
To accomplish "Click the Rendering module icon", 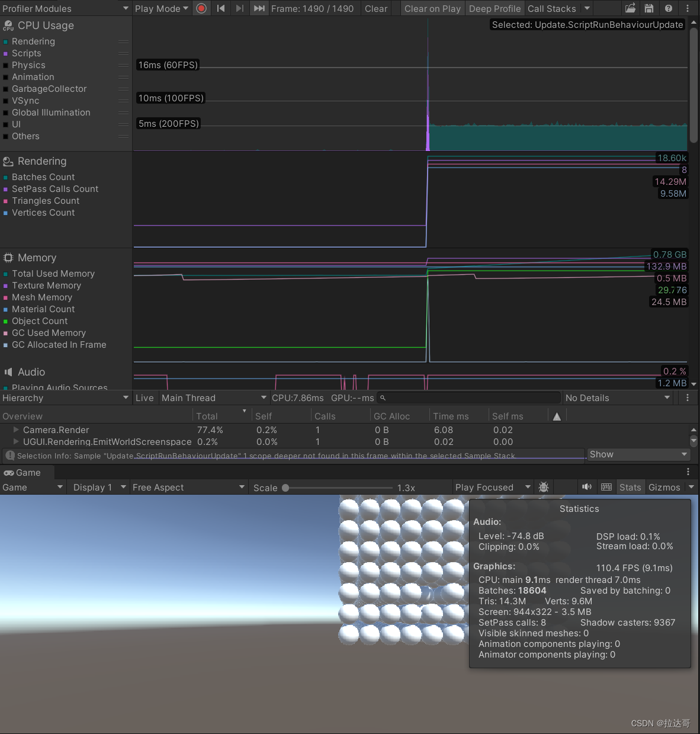I will coord(8,161).
